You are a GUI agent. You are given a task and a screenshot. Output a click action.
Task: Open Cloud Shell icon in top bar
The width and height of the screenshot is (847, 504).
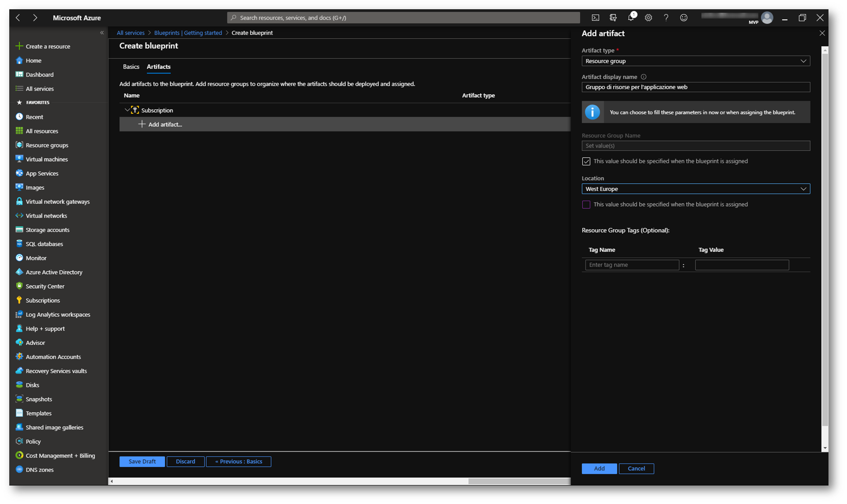click(x=595, y=18)
